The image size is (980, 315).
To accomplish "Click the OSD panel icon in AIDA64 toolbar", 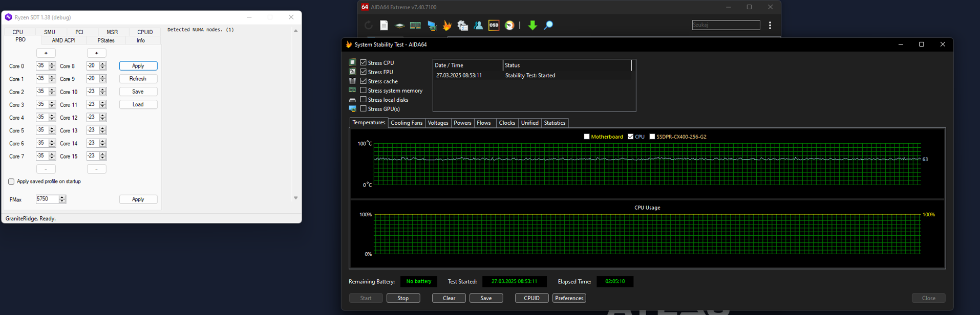I will click(494, 26).
